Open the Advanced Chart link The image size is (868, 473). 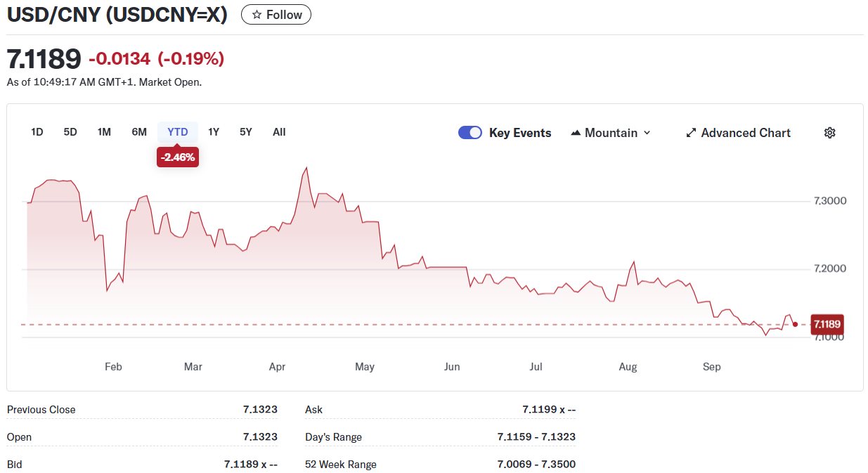(x=745, y=133)
